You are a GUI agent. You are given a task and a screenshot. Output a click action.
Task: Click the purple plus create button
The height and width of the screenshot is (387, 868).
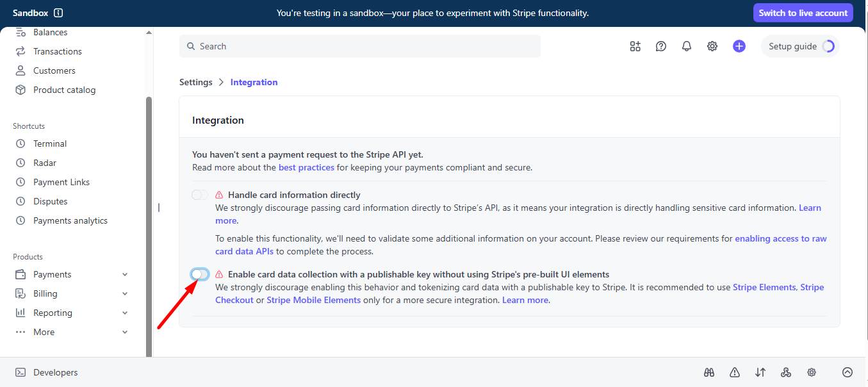739,46
